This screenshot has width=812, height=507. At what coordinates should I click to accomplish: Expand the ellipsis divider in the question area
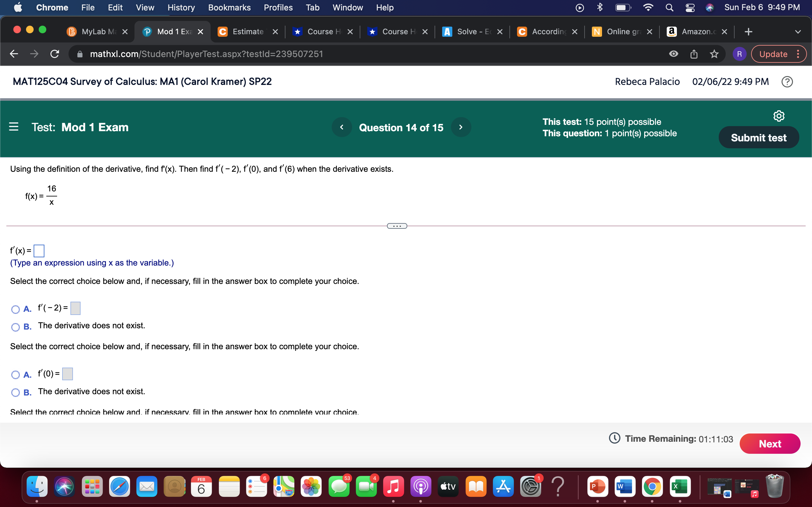[397, 226]
